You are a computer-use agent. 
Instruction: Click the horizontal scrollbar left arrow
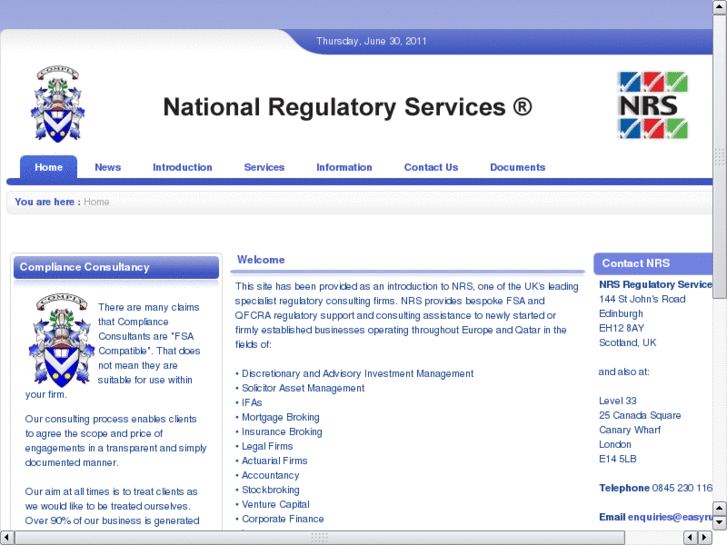(x=6, y=537)
